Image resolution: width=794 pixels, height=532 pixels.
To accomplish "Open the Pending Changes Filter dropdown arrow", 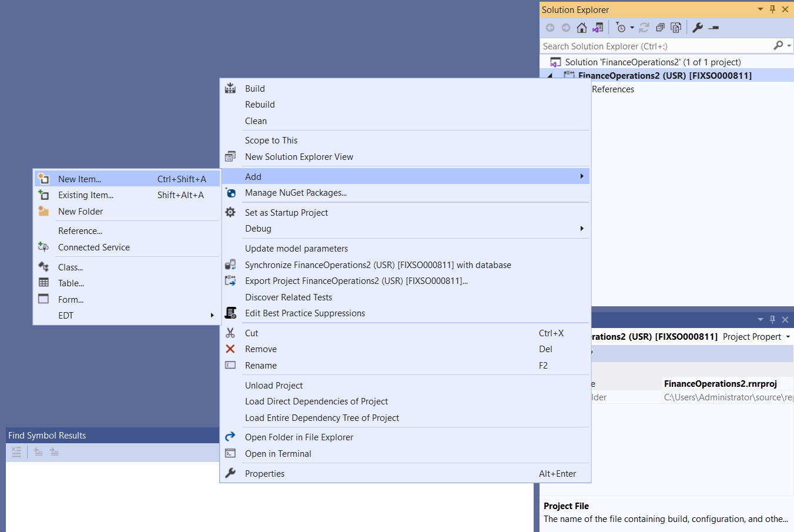I will tap(632, 28).
